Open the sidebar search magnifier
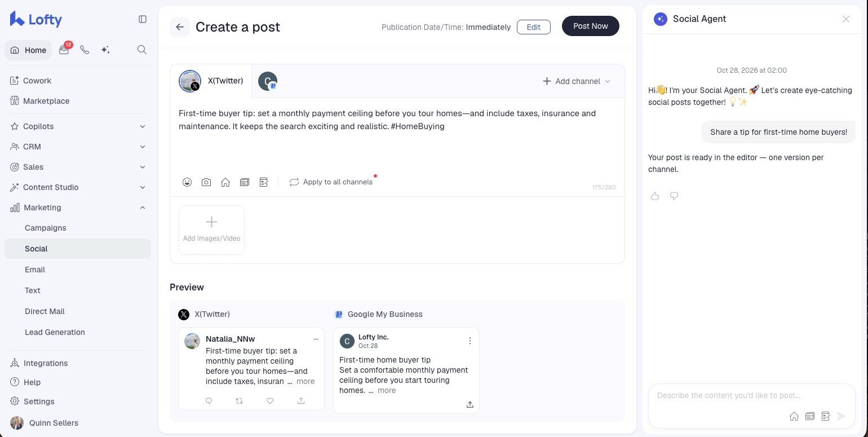The image size is (868, 437). click(142, 50)
